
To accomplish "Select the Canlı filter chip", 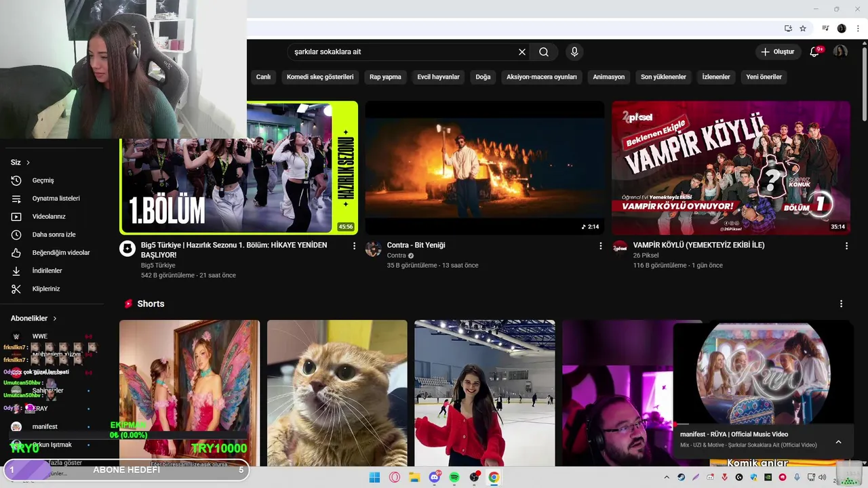I will 263,77.
